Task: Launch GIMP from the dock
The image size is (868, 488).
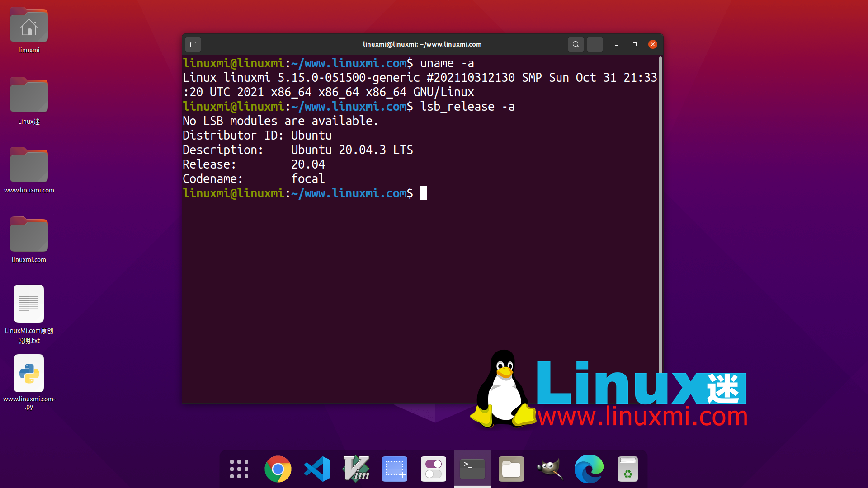Action: (x=550, y=469)
